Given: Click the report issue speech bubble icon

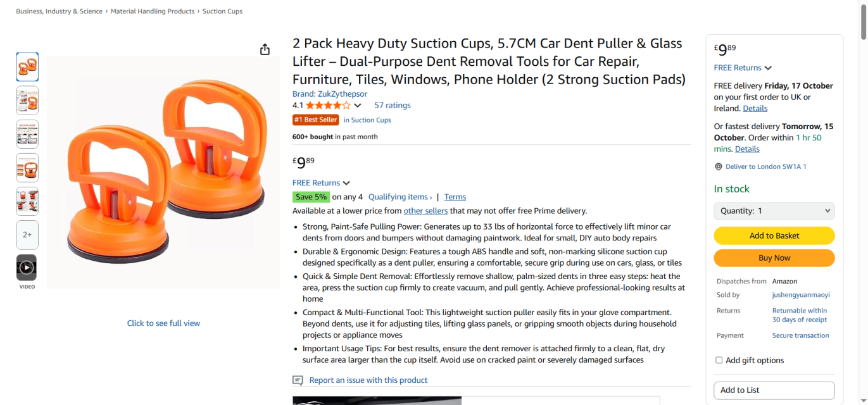Looking at the screenshot, I should coord(298,380).
